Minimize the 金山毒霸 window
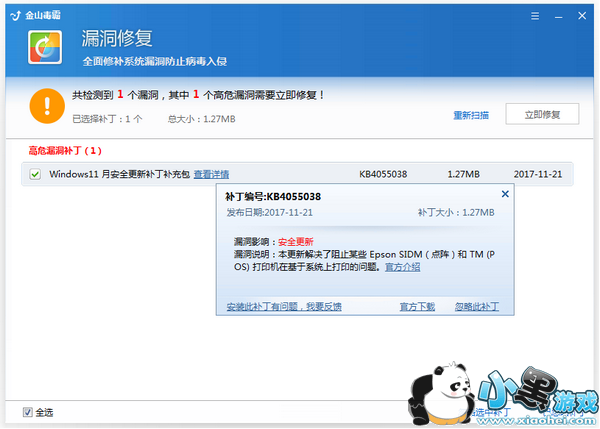Viewport: 600px width, 429px height. (x=559, y=17)
